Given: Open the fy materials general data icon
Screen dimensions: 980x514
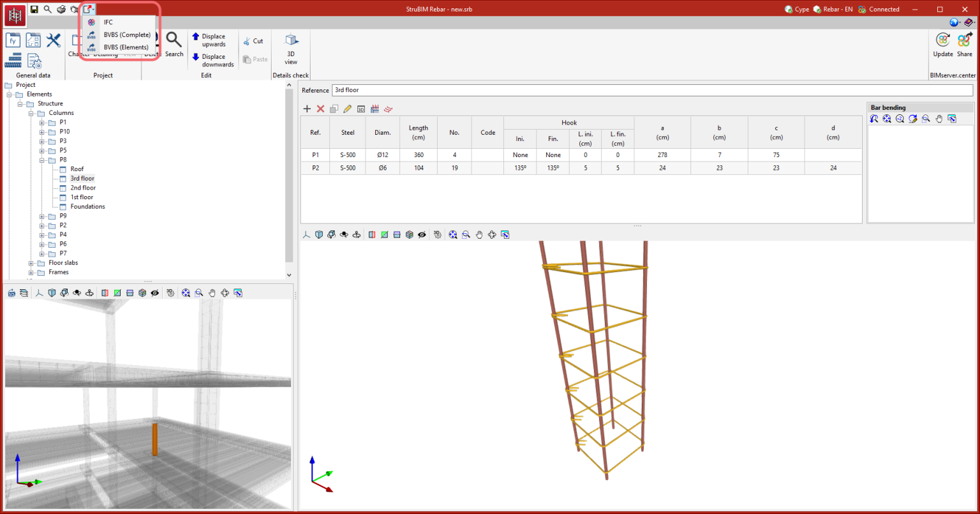Looking at the screenshot, I should [13, 40].
